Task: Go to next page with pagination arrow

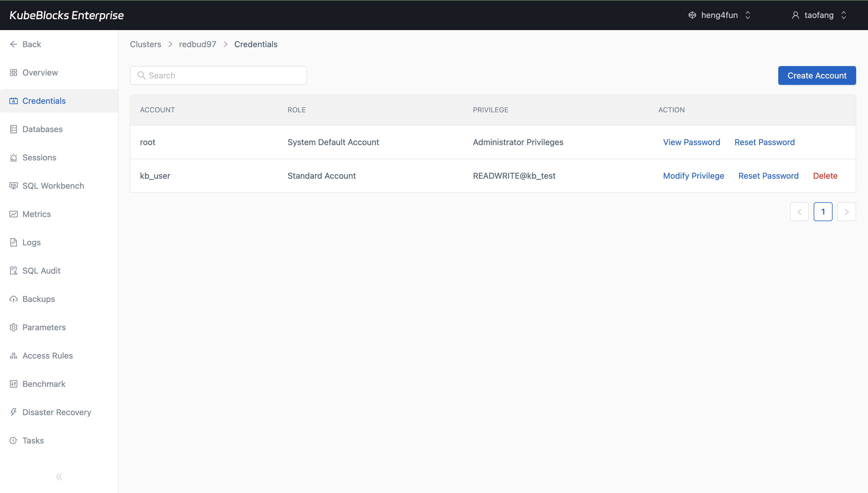Action: [847, 212]
